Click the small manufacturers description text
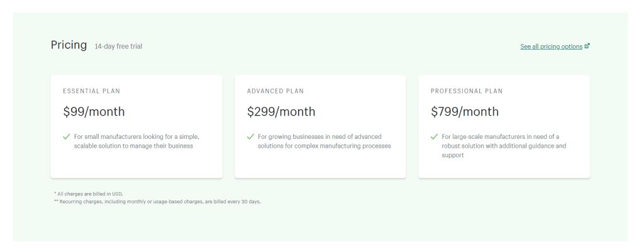The image size is (644, 252). (x=136, y=141)
